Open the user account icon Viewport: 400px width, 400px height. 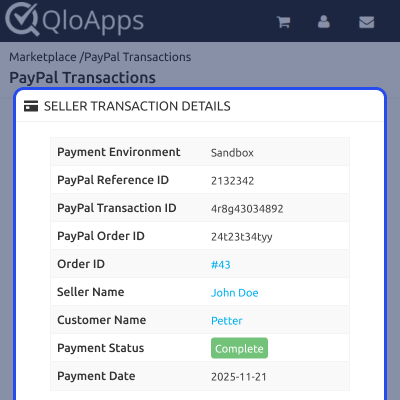pyautogui.click(x=324, y=22)
